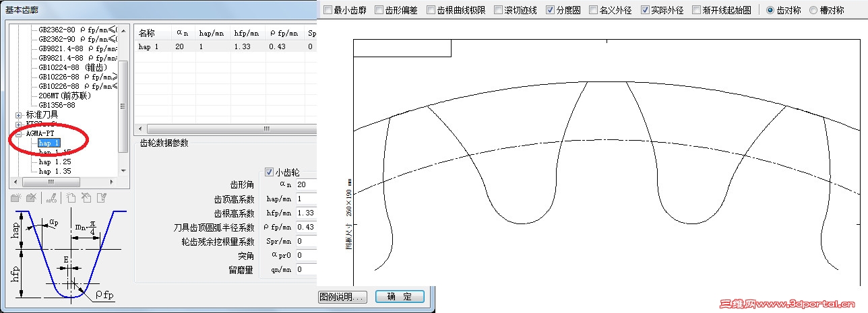Click the Spr/mn input field

[x=305, y=241]
